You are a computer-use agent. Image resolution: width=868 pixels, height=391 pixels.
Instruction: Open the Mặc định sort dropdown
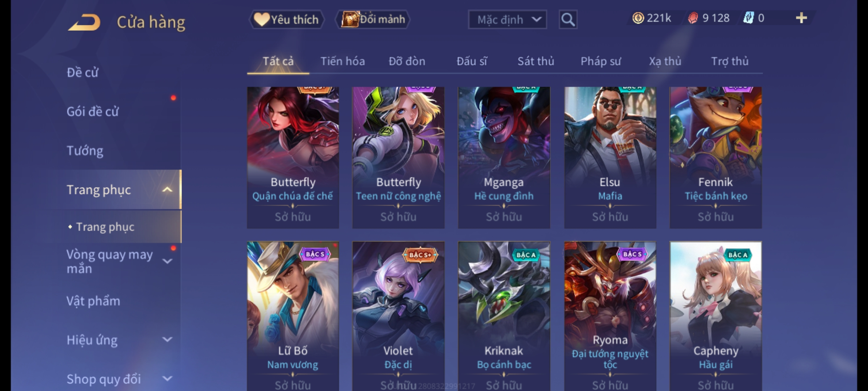[507, 20]
